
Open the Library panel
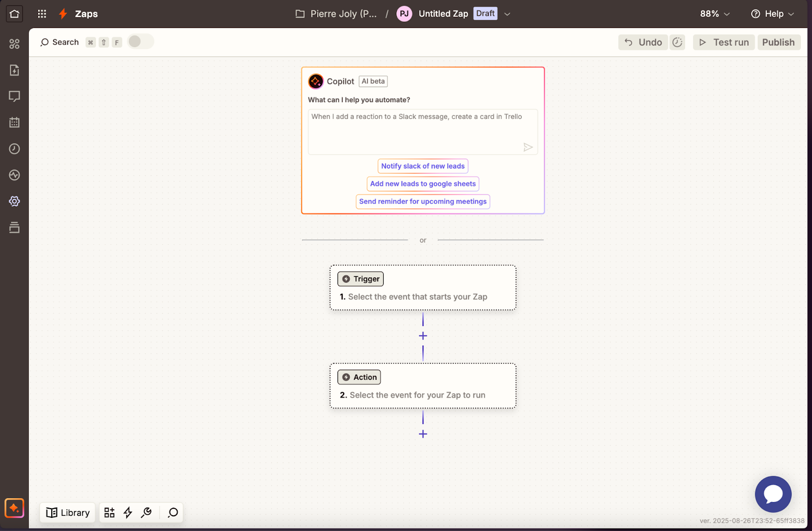pyautogui.click(x=67, y=513)
